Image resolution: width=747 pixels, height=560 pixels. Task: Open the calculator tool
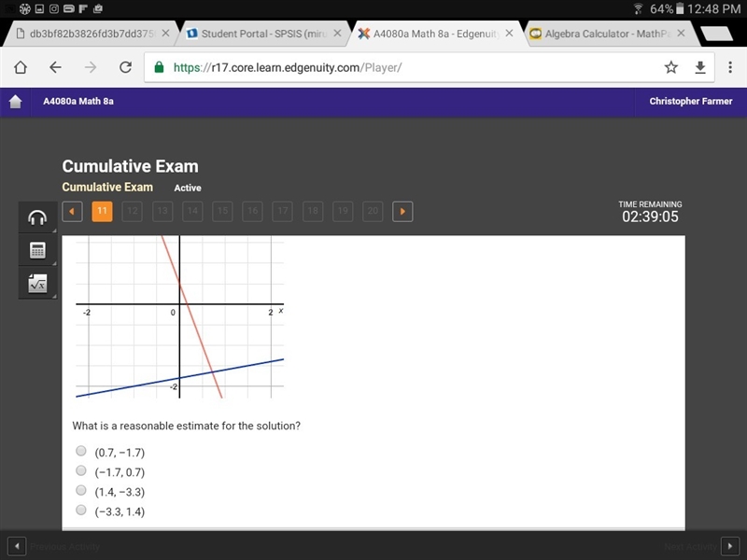point(37,250)
